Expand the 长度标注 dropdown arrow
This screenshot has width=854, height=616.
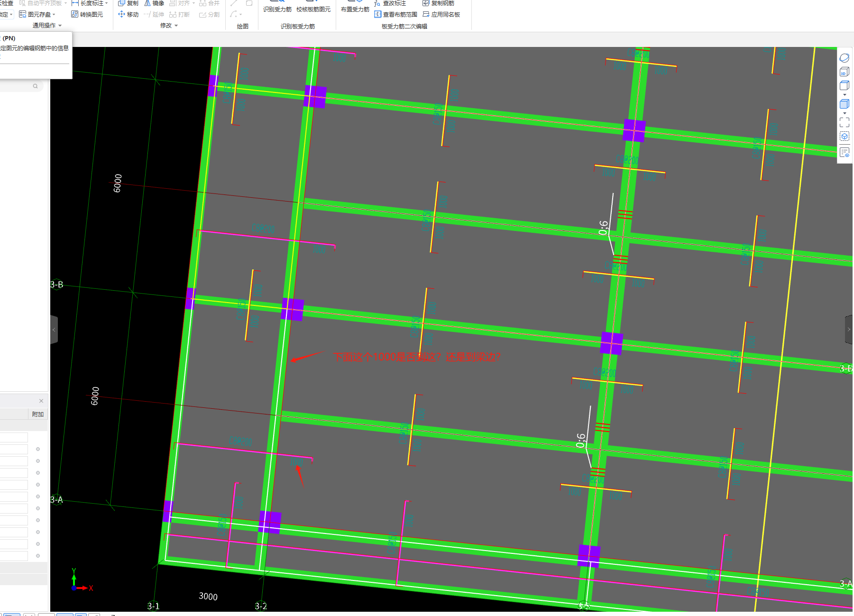107,3
